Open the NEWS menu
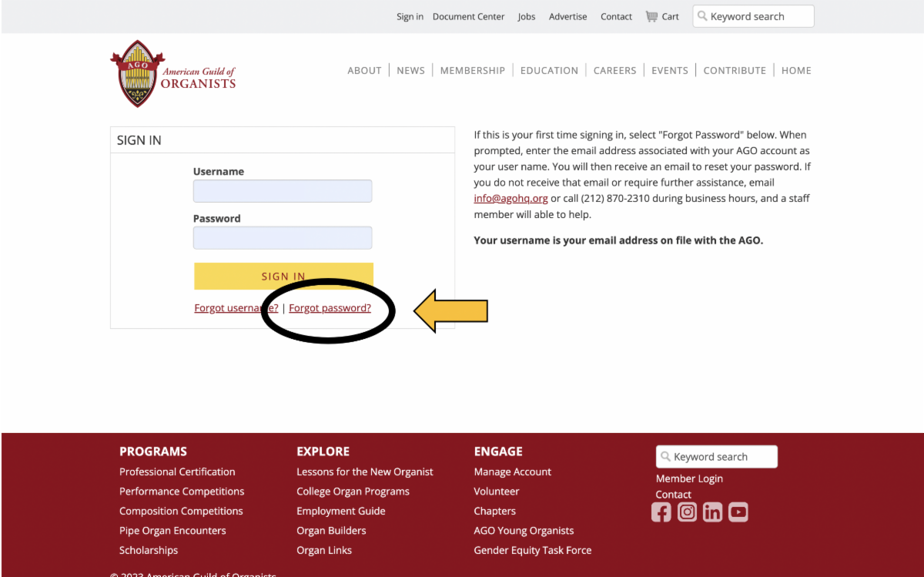Screen dimensions: 924x577 click(410, 70)
